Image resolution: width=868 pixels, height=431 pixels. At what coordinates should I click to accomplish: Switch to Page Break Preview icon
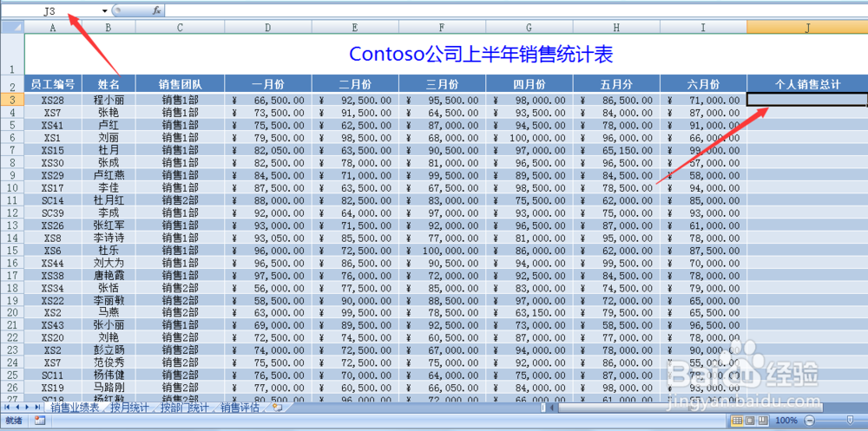click(x=762, y=421)
